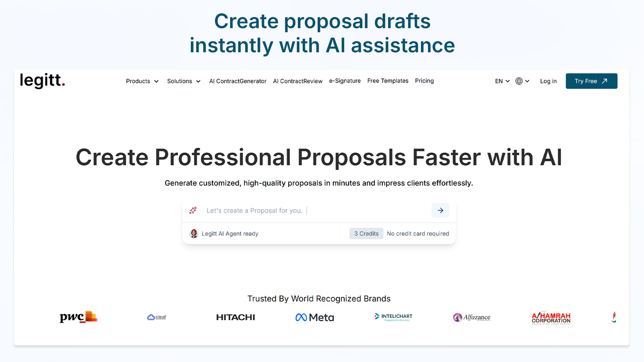Image resolution: width=644 pixels, height=362 pixels.
Task: Open AI ContractGenerator nav item
Action: coord(237,81)
